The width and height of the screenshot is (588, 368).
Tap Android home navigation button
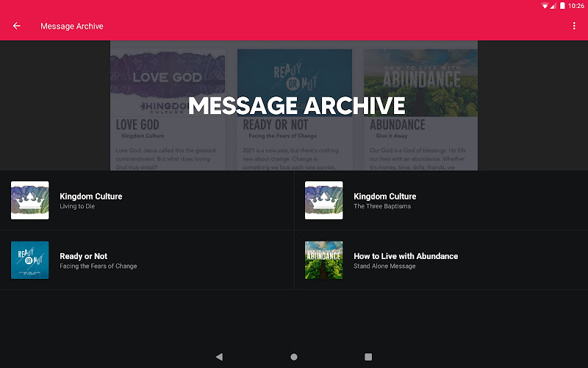tap(294, 357)
